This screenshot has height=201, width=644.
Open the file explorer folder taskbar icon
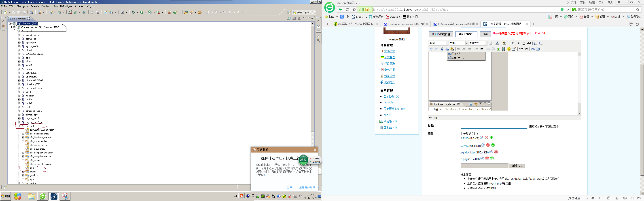tap(31, 196)
